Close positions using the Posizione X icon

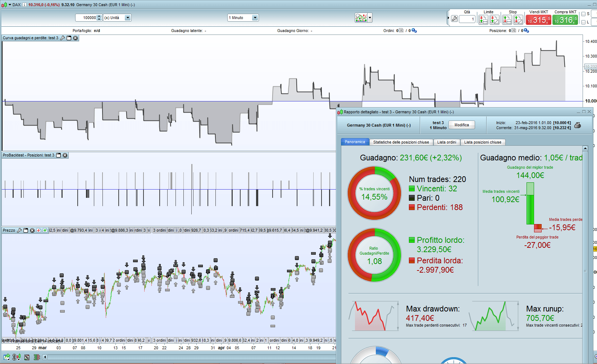pos(514,31)
